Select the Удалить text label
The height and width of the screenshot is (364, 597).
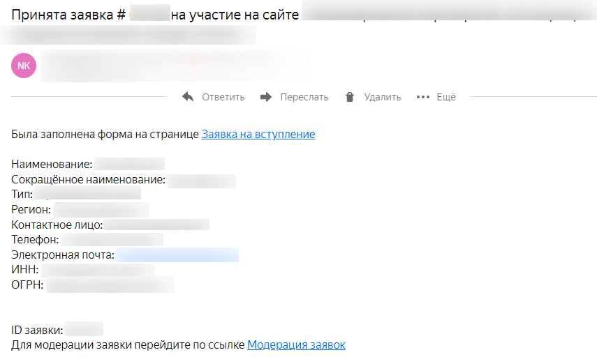(x=382, y=98)
